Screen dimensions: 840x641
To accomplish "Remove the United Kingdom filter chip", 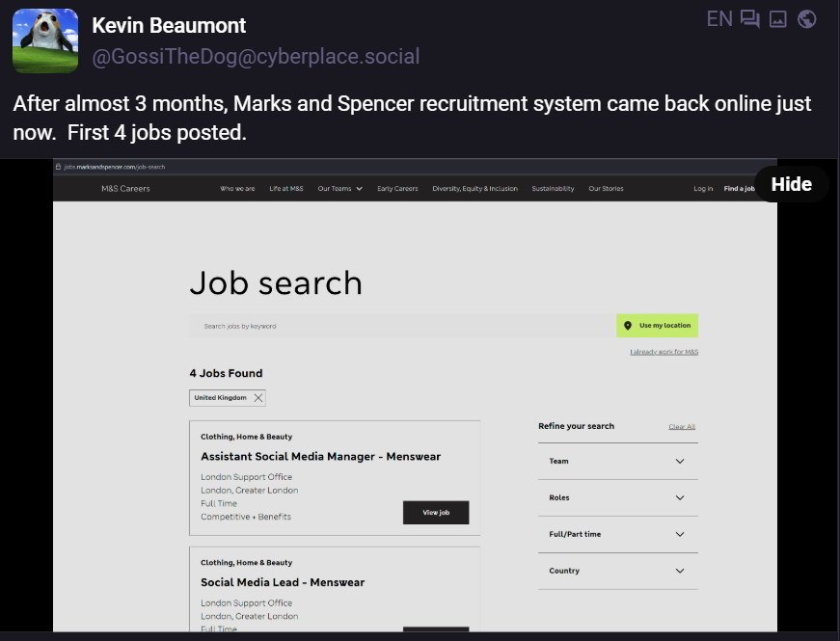I will click(258, 398).
